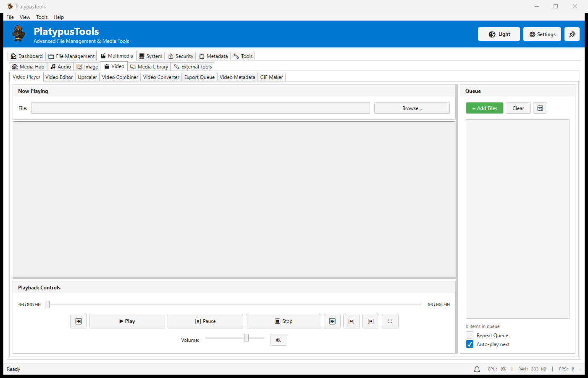Open the View menu
588x378 pixels.
[x=25, y=17]
